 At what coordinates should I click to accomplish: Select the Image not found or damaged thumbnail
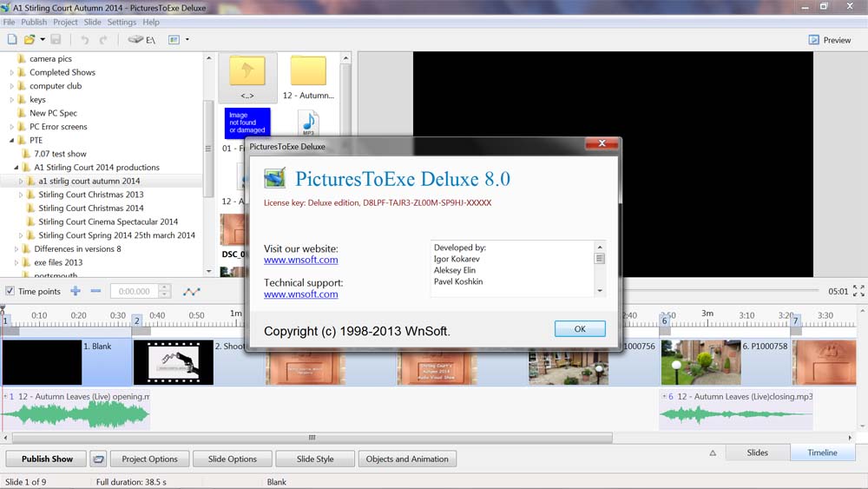[247, 122]
